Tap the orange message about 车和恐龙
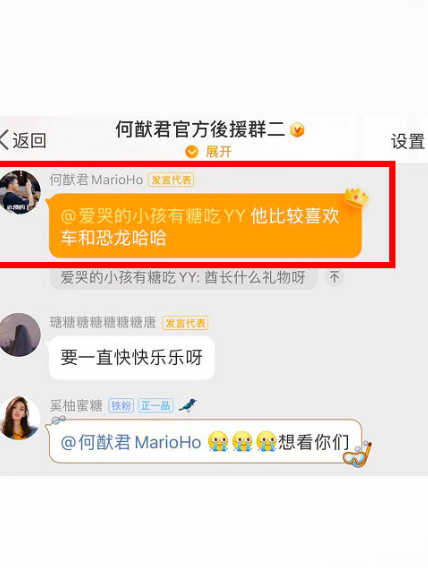The height and width of the screenshot is (568, 428). coord(205,226)
